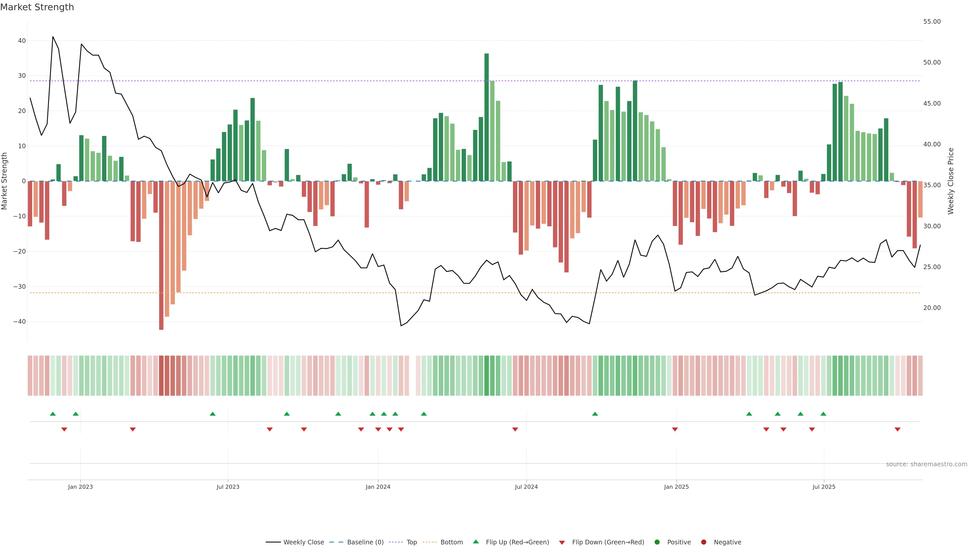Click the red Flip Down legend triangle
The height and width of the screenshot is (551, 980).
[562, 542]
